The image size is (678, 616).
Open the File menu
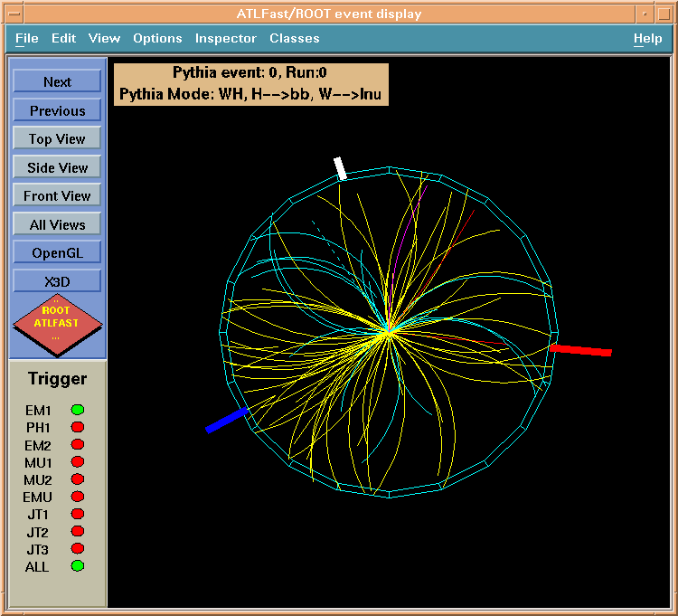tap(27, 38)
